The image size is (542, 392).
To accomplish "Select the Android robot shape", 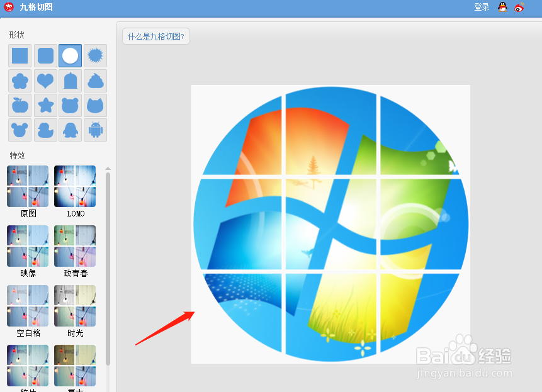I will click(x=96, y=130).
